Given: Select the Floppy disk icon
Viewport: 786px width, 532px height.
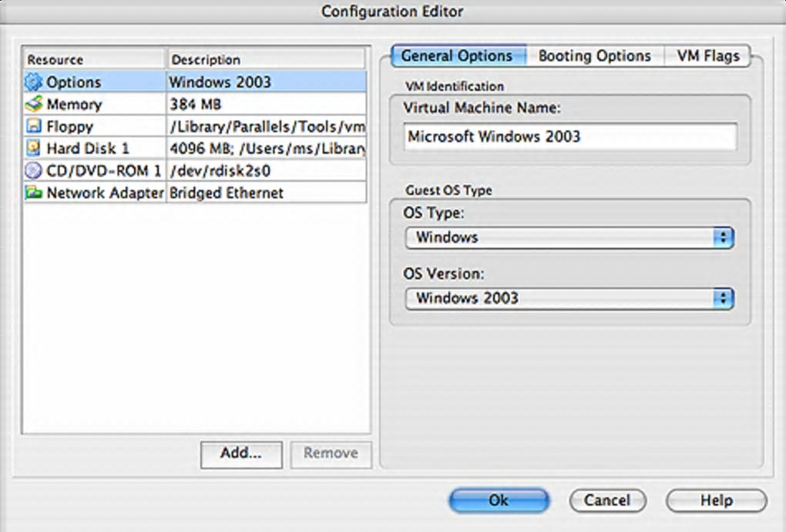Looking at the screenshot, I should click(34, 126).
